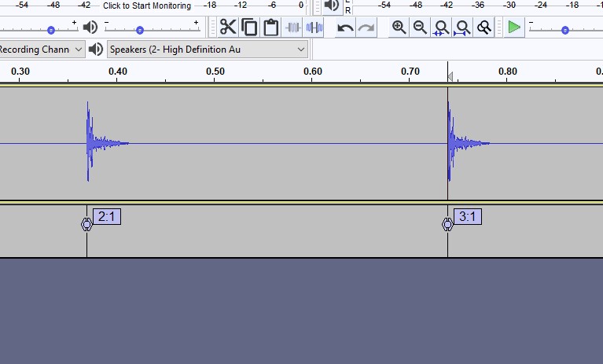The height and width of the screenshot is (364, 603).
Task: Open the Speakers playback device dropdown
Action: [x=208, y=50]
